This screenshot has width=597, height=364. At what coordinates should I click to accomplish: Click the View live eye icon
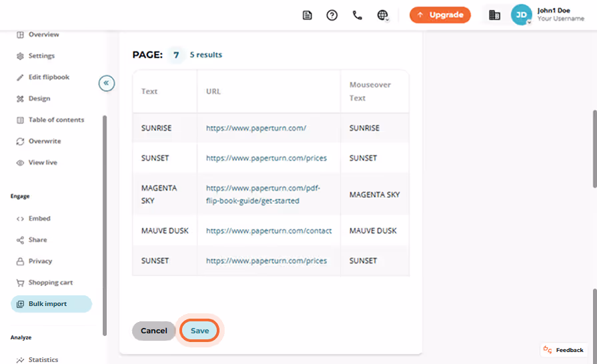[20, 163]
